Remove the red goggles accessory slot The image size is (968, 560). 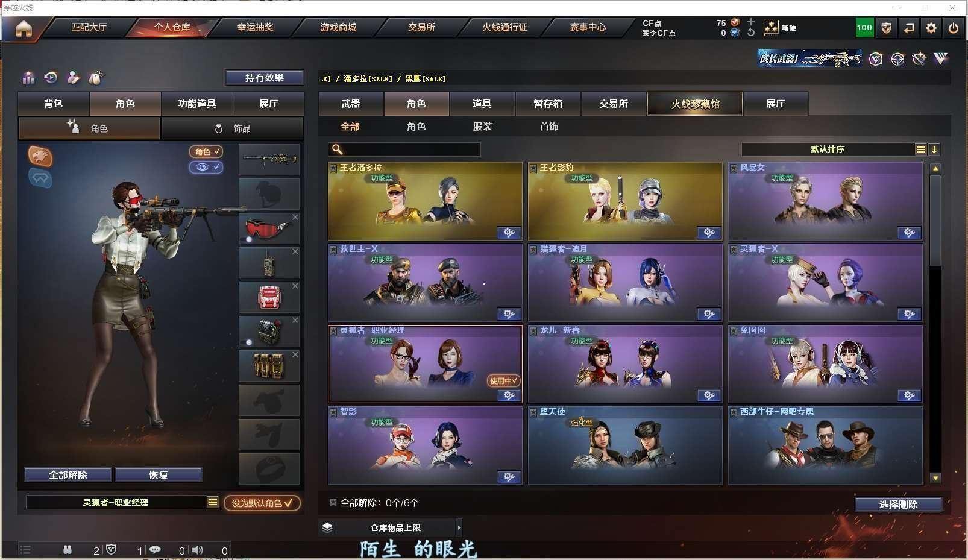295,217
